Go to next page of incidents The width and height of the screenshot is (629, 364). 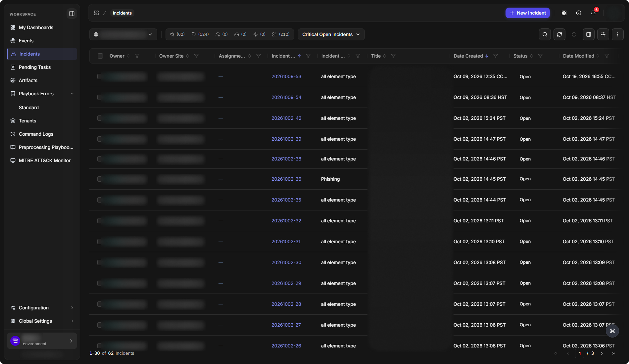click(602, 353)
